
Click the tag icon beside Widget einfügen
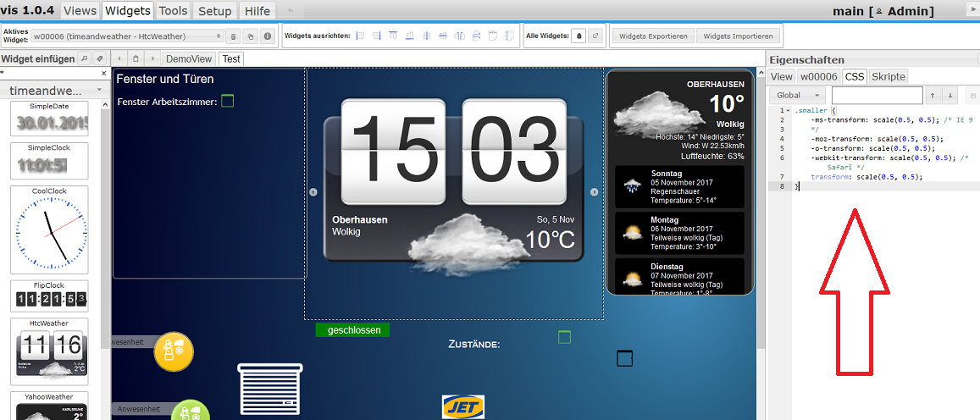[99, 59]
